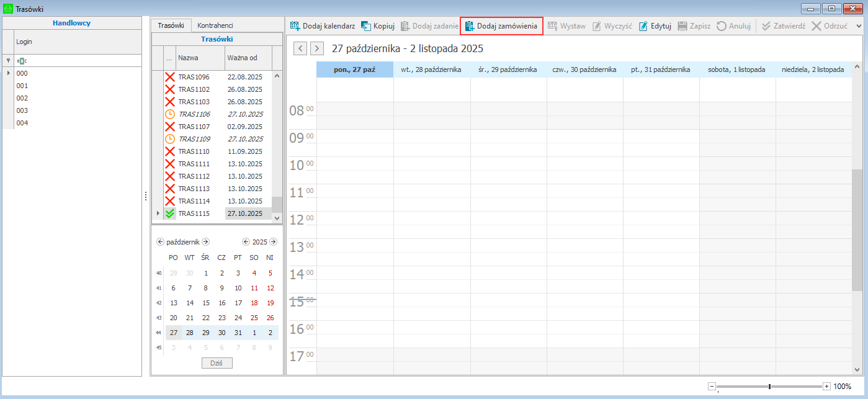Open the Kontrahenci tab
Image resolution: width=868 pixels, height=399 pixels.
click(215, 25)
